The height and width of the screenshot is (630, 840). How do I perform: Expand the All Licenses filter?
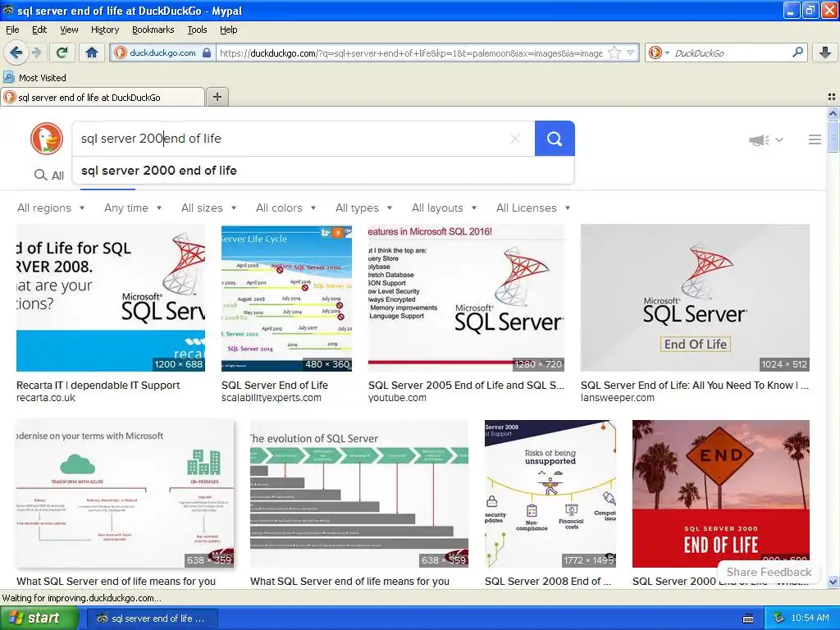point(533,208)
